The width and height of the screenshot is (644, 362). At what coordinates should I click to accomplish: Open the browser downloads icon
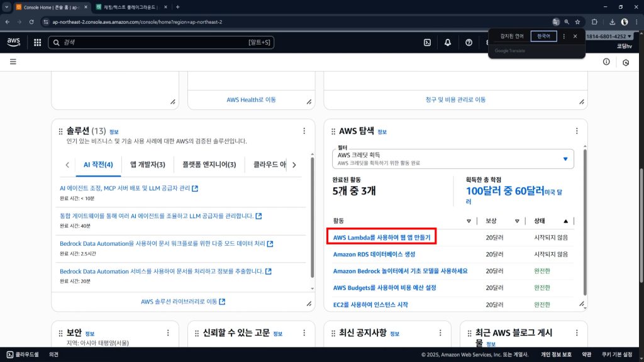point(612,22)
